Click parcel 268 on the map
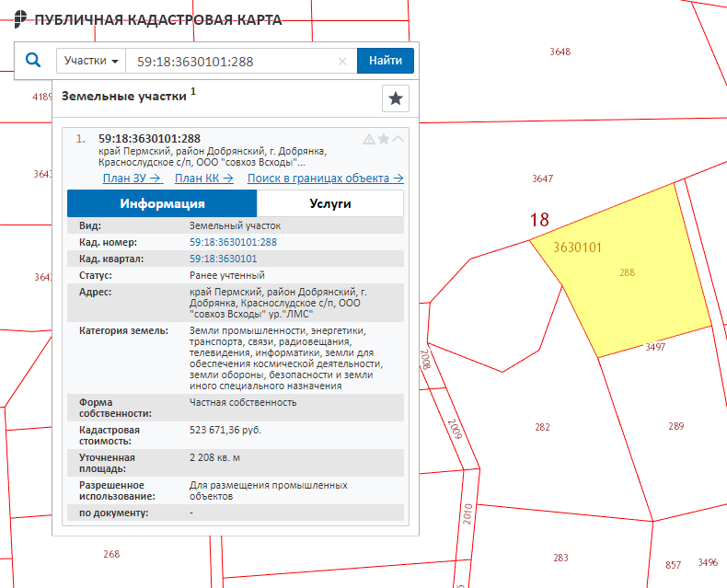This screenshot has height=588, width=727. pos(111,554)
